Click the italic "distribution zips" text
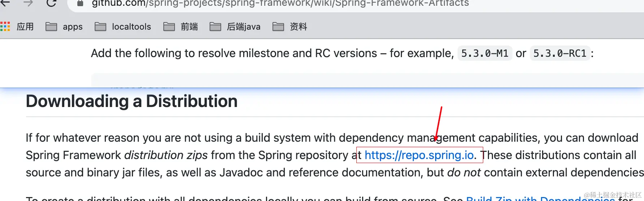The image size is (644, 201). [166, 155]
